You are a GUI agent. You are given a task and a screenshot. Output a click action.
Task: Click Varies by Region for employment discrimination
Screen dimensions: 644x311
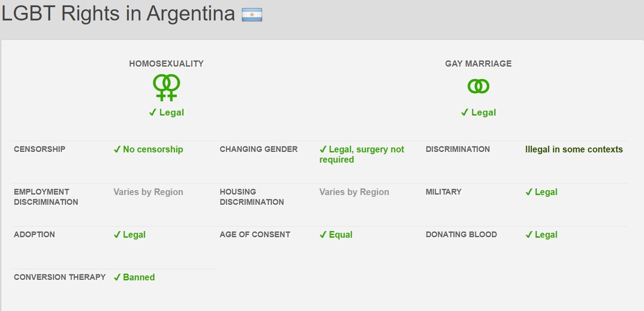[x=148, y=192]
